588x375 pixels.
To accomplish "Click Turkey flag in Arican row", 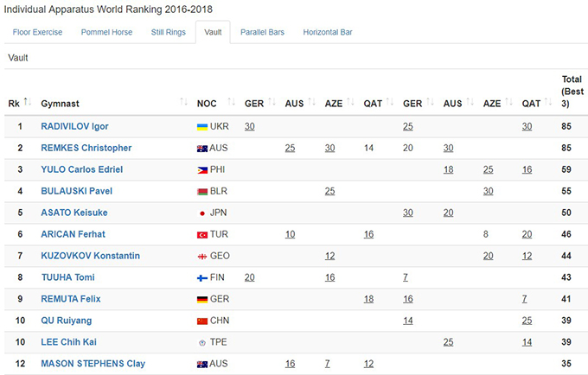I will 202,234.
